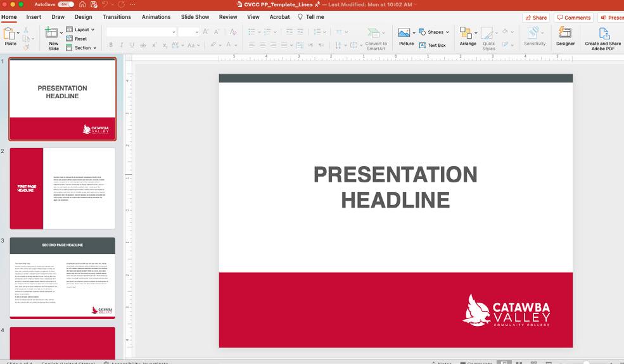Open the Arrange dropdown arrow
Viewport: 624px width, 364px height.
point(476,33)
